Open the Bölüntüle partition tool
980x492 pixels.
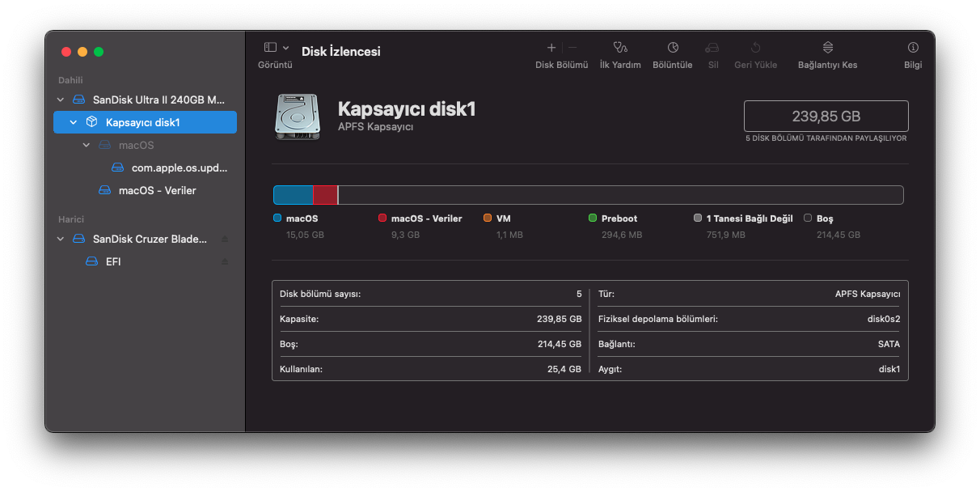click(672, 50)
